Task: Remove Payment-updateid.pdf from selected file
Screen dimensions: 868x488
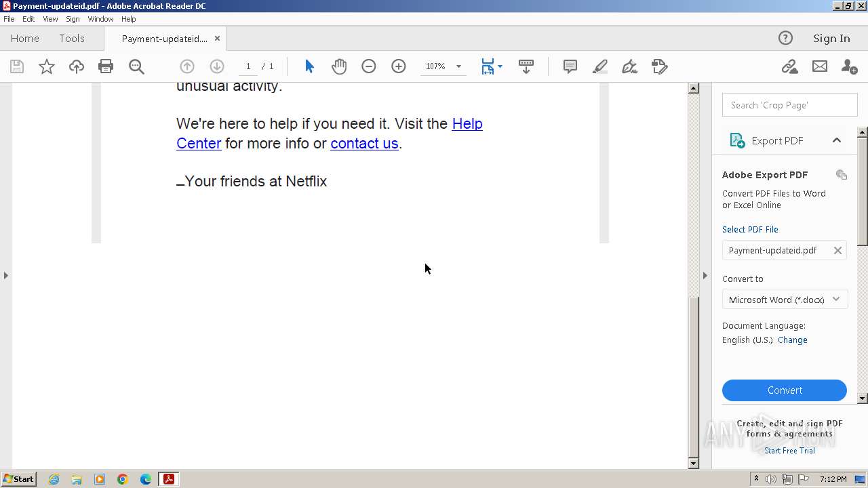Action: pyautogui.click(x=837, y=250)
